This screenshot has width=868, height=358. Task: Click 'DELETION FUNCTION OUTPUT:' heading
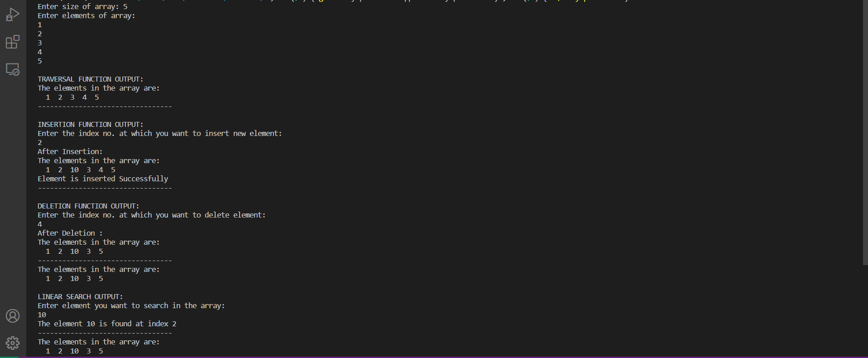(x=88, y=206)
